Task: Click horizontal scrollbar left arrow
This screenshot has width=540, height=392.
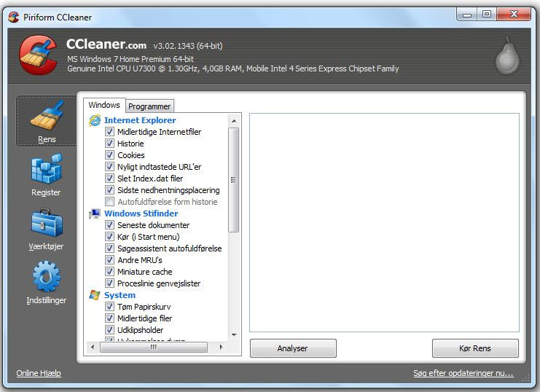Action: 93,348
